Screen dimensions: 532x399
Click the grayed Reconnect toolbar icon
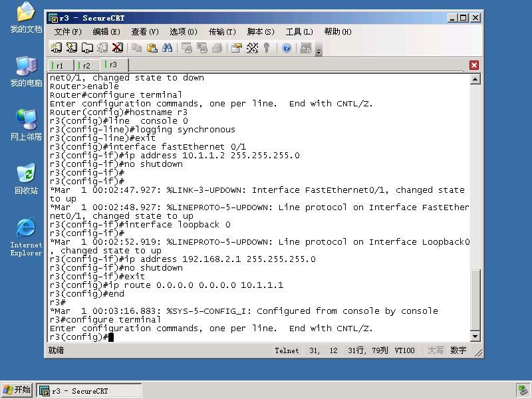click(102, 48)
